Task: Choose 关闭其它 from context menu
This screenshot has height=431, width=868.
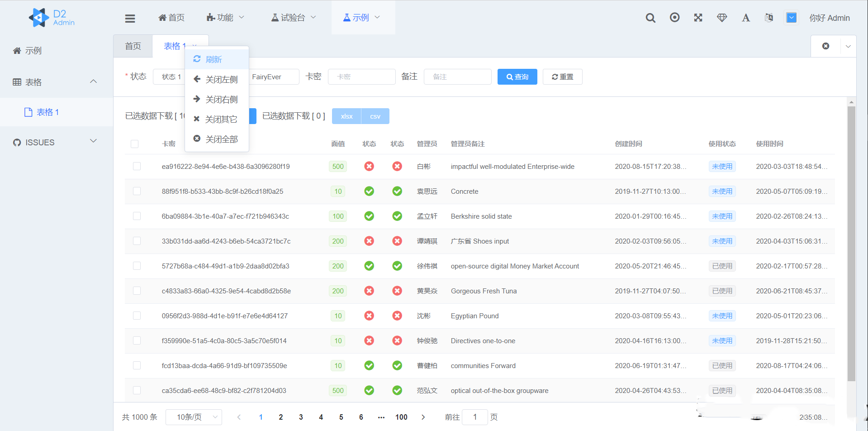Action: (217, 119)
